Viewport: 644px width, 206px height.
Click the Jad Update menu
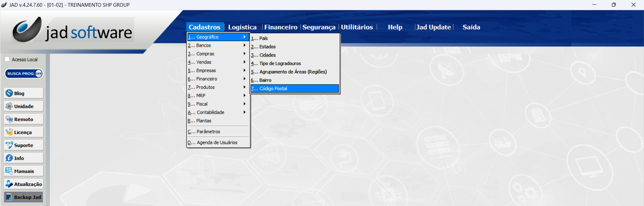click(x=433, y=27)
